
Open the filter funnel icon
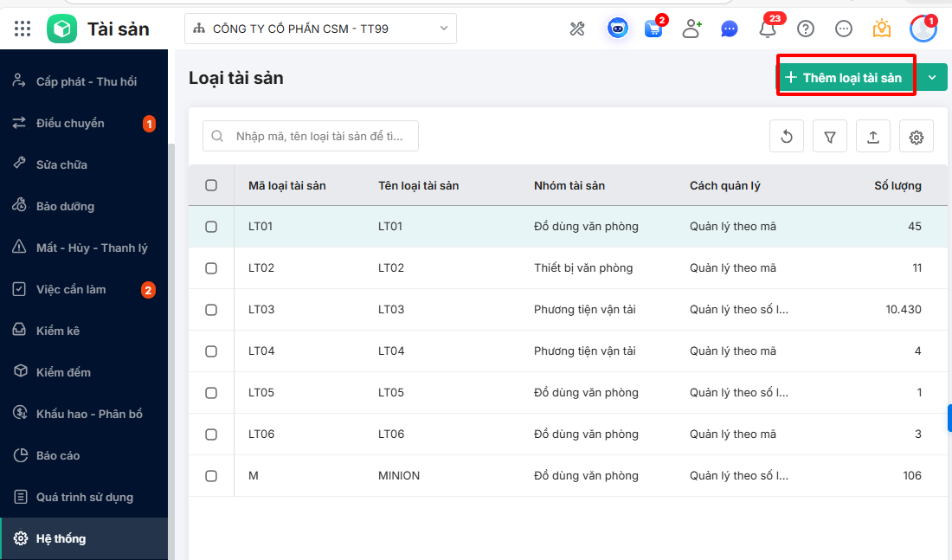(830, 137)
